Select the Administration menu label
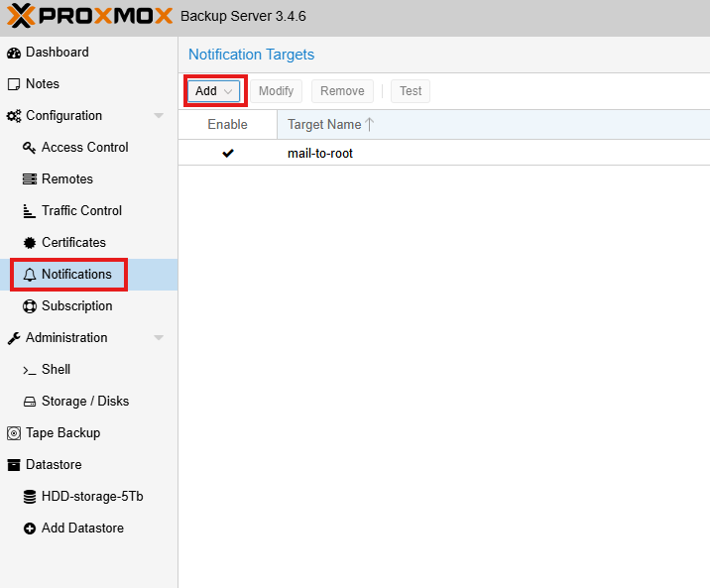 [x=66, y=338]
